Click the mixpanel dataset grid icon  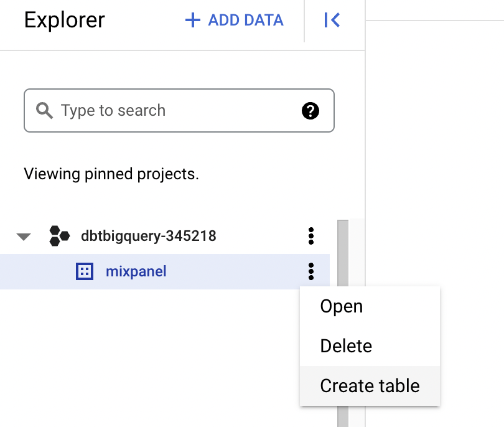click(85, 271)
